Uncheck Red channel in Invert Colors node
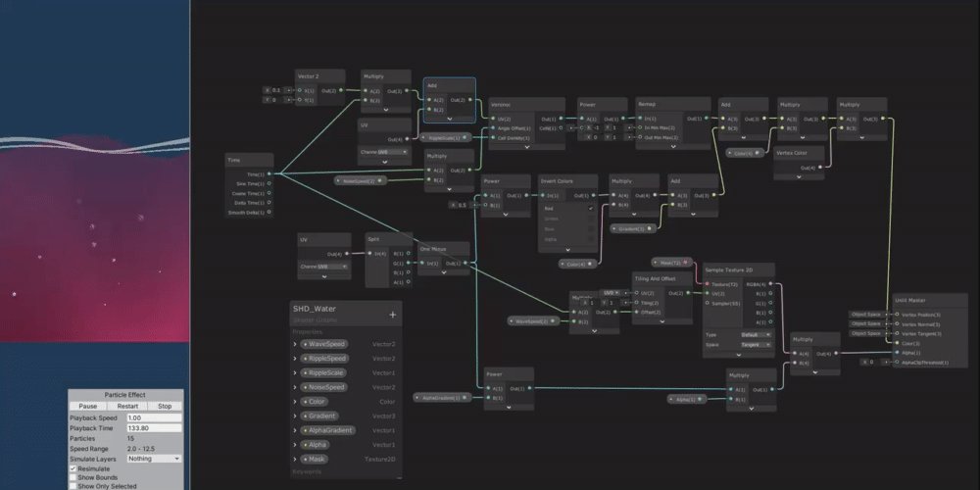 [x=590, y=209]
